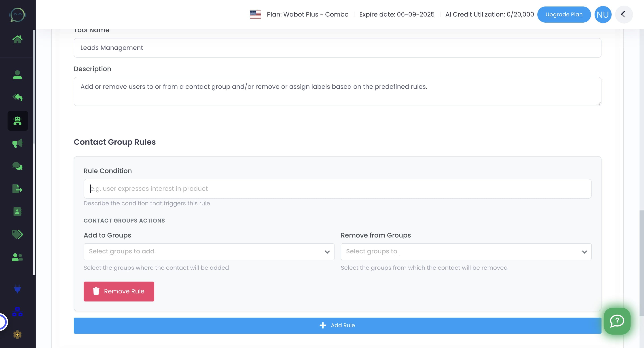Click the blue Add Rule button
The width and height of the screenshot is (644, 348).
pos(337,325)
